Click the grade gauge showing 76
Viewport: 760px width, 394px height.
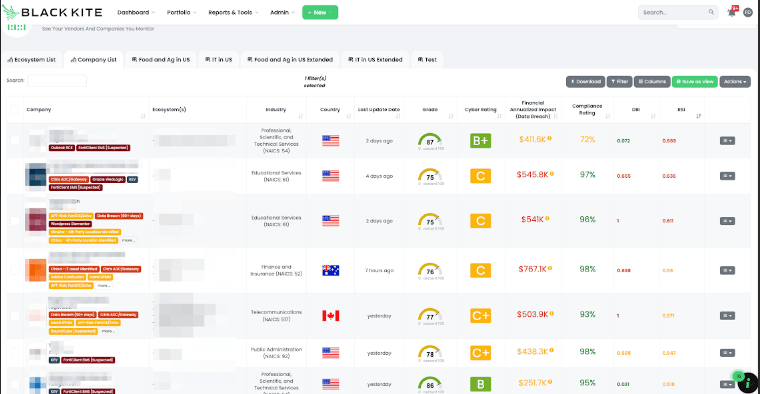tap(430, 270)
